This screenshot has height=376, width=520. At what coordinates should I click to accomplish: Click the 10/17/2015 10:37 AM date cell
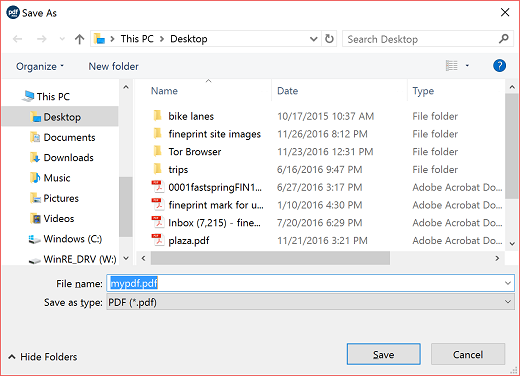325,116
